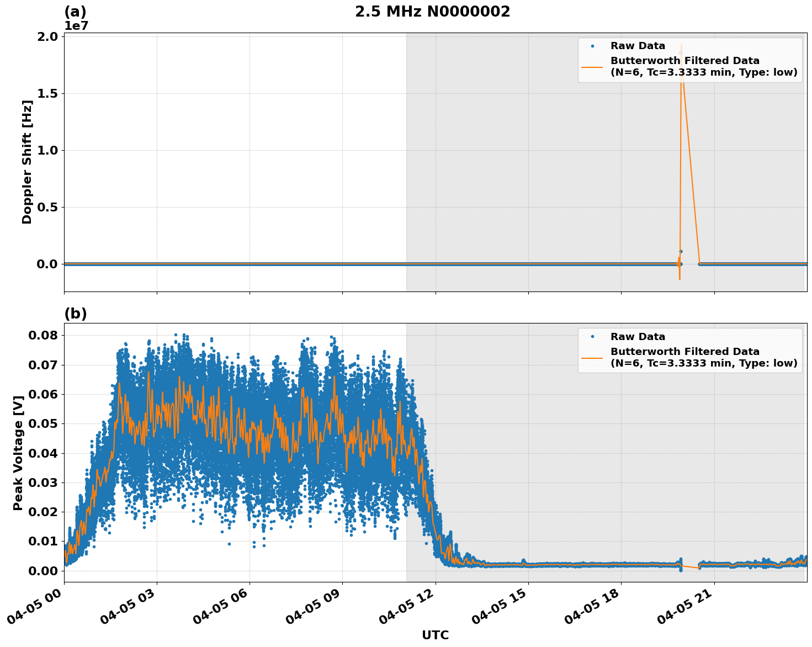
Task: Click the '1.5' tick on Doppler y-axis
Action: point(47,94)
